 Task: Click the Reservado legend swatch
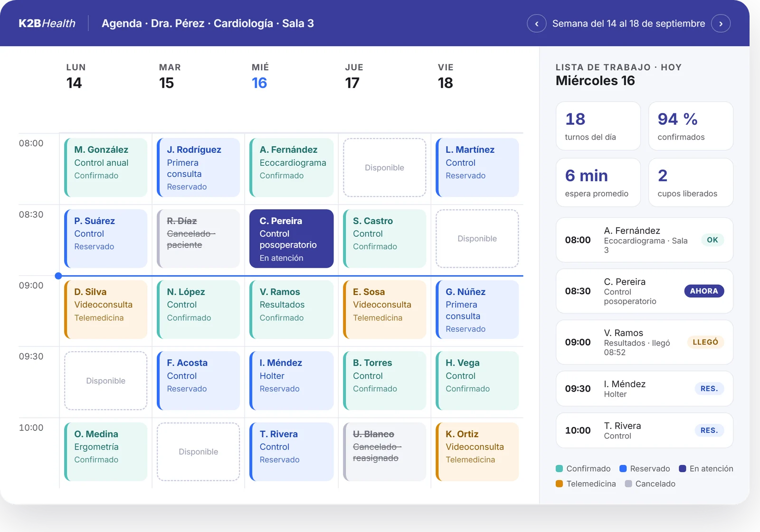pyautogui.click(x=623, y=468)
